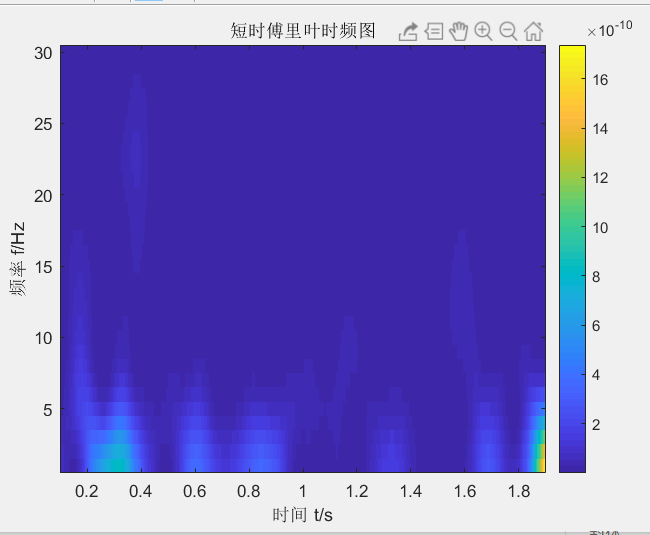Activate the pan hand tool

coord(458,31)
